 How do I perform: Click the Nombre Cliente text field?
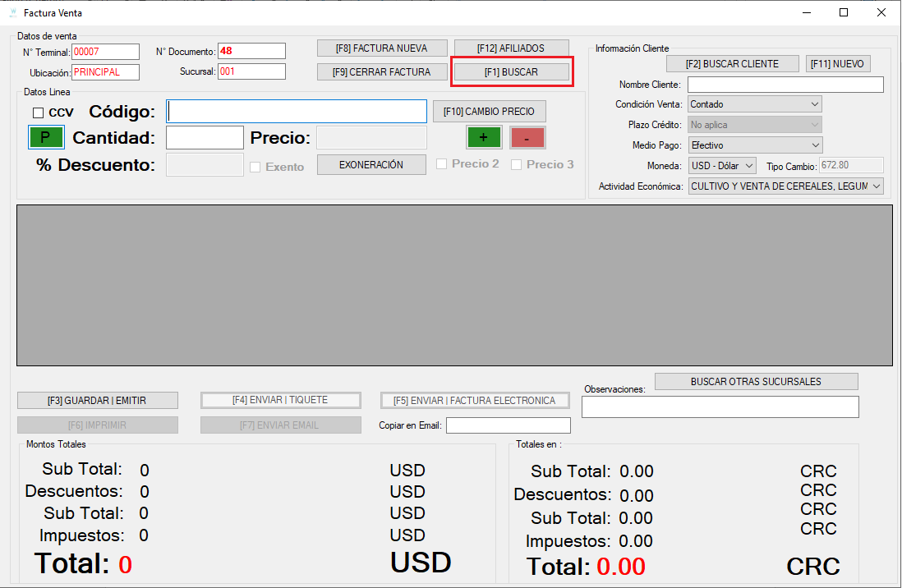click(x=786, y=85)
